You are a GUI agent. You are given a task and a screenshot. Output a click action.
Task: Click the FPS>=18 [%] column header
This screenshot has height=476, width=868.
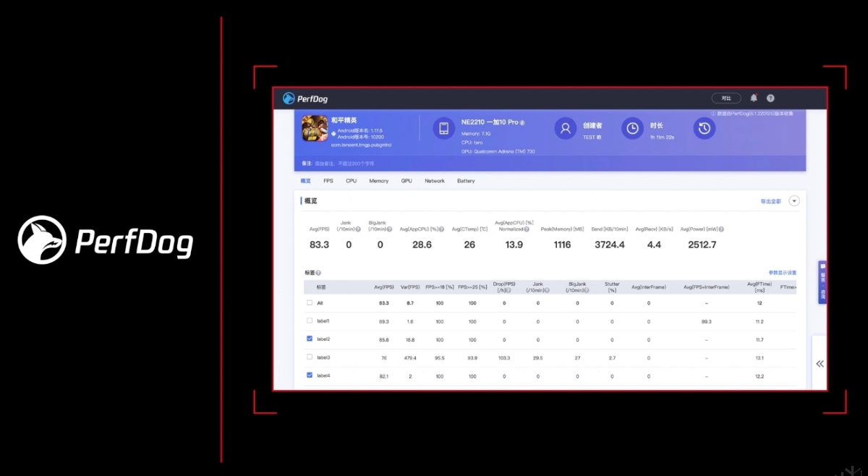click(x=440, y=287)
